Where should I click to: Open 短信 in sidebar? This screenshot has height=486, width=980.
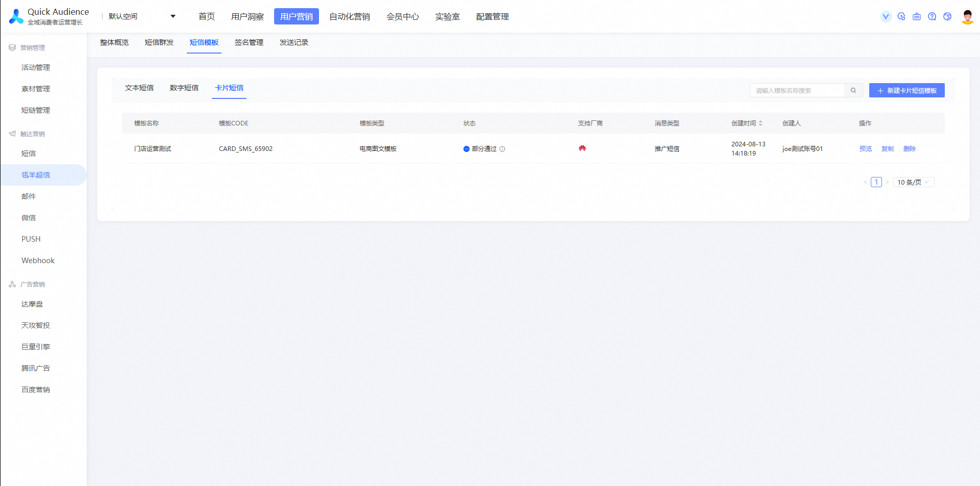tap(29, 154)
